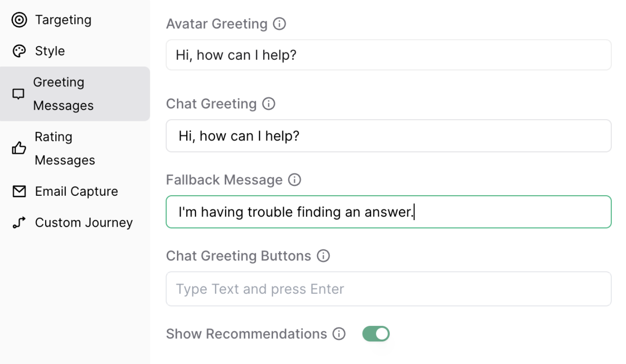Navigate to Custom Journey
Image resolution: width=626 pixels, height=364 pixels.
[84, 222]
